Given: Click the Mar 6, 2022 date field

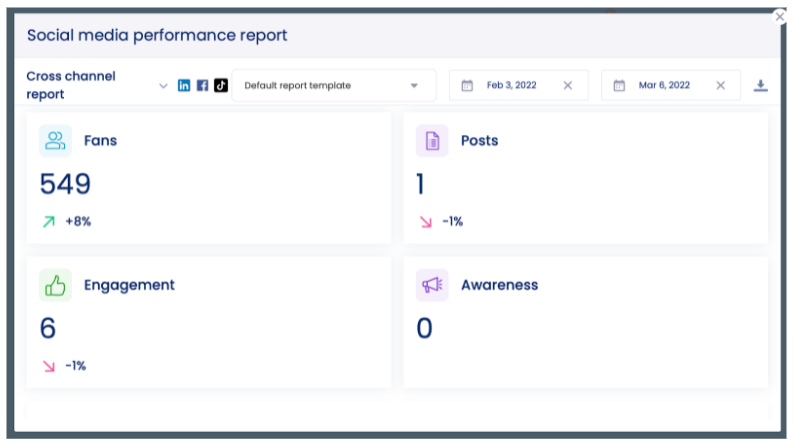Looking at the screenshot, I should [x=664, y=86].
